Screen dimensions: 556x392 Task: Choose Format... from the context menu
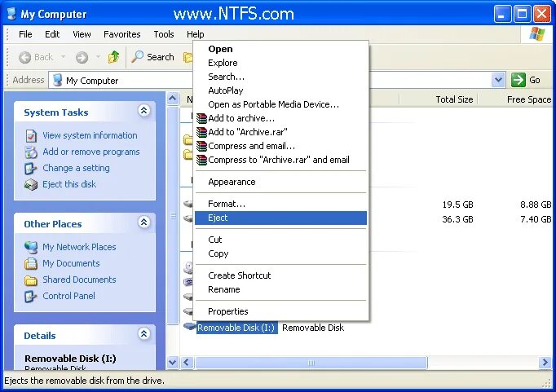[280, 204]
